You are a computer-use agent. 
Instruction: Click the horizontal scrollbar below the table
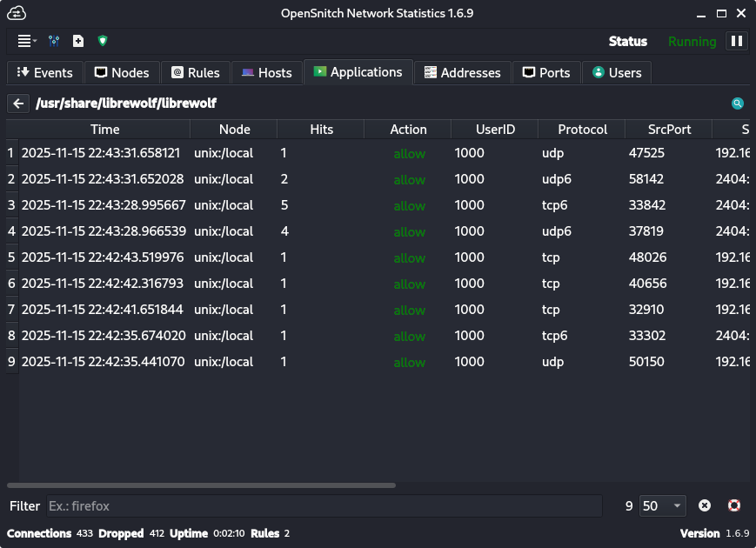pyautogui.click(x=201, y=485)
